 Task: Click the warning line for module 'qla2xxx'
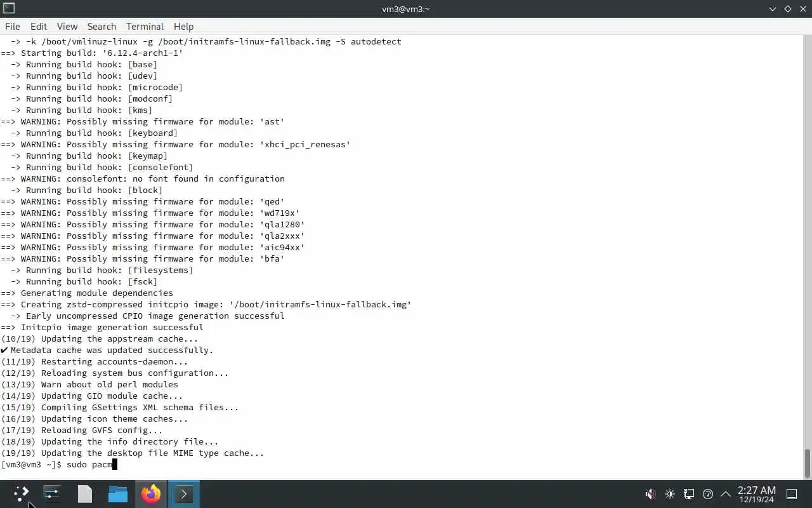(x=153, y=236)
